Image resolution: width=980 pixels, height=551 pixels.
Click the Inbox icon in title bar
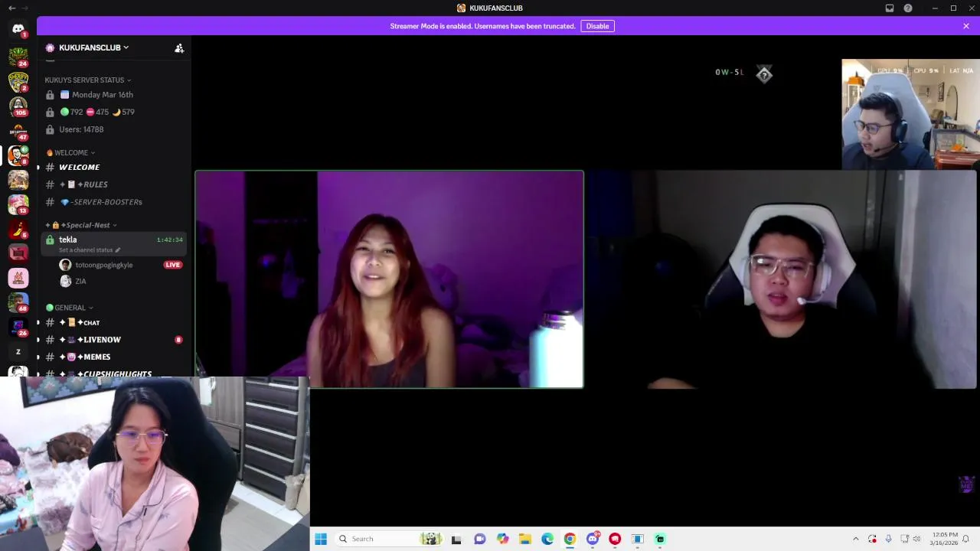(890, 8)
